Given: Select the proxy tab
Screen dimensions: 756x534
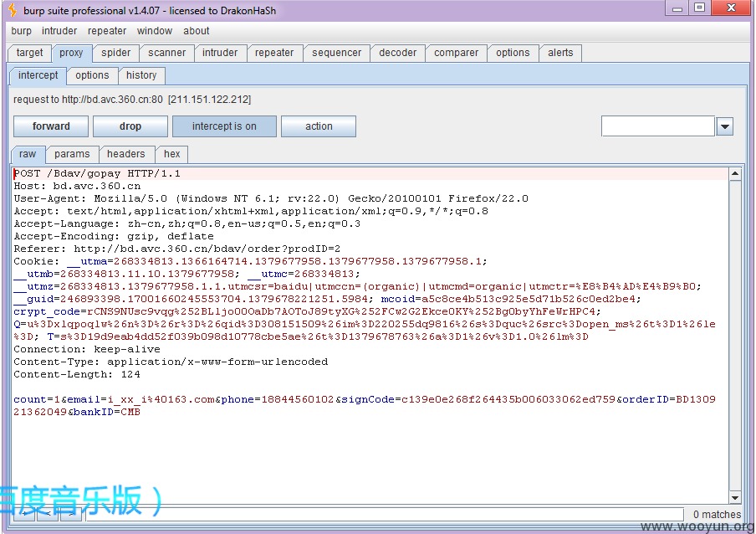Looking at the screenshot, I should click(x=71, y=53).
